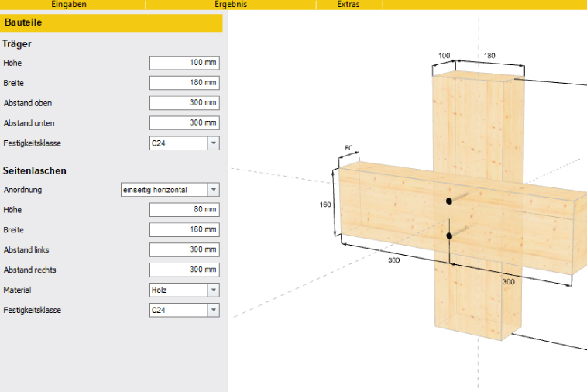
Task: Focus the Abstand oben input field
Action: point(184,103)
